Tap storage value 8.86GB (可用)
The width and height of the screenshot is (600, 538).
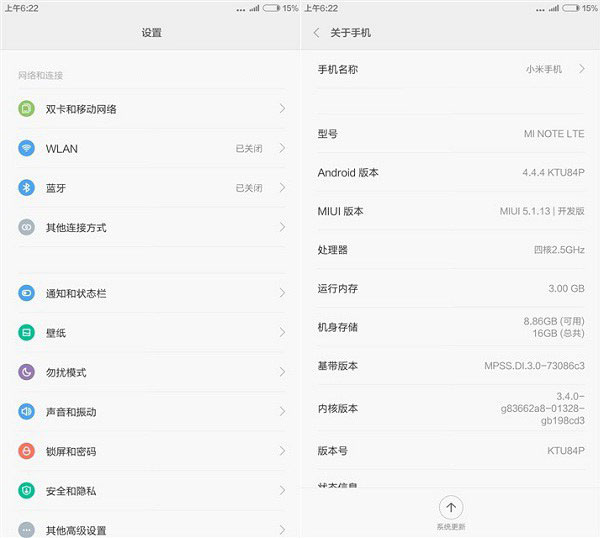(x=554, y=321)
